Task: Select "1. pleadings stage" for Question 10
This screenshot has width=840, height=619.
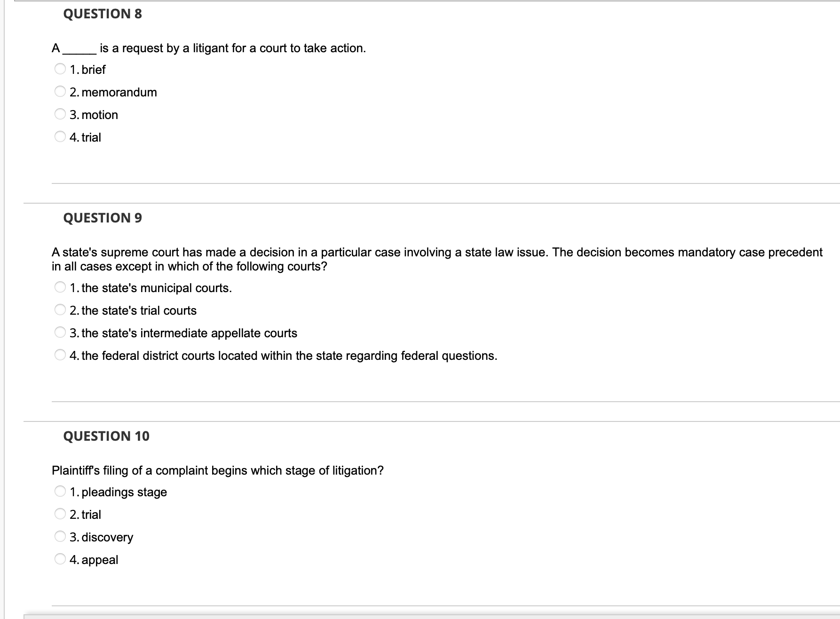Action: [59, 492]
